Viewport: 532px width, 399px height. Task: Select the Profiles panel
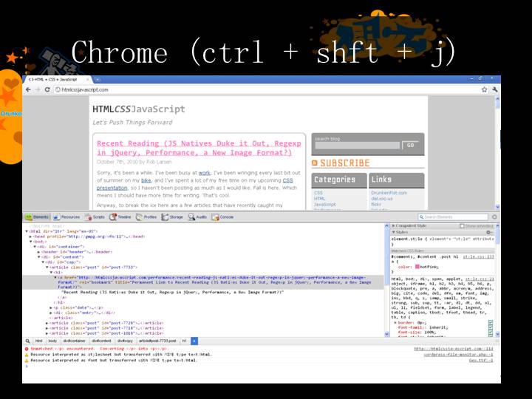(146, 217)
